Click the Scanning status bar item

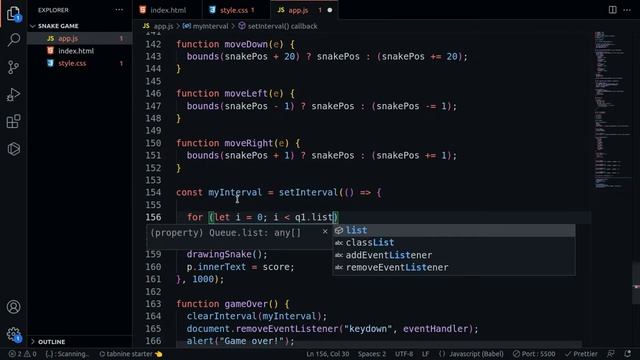point(67,354)
